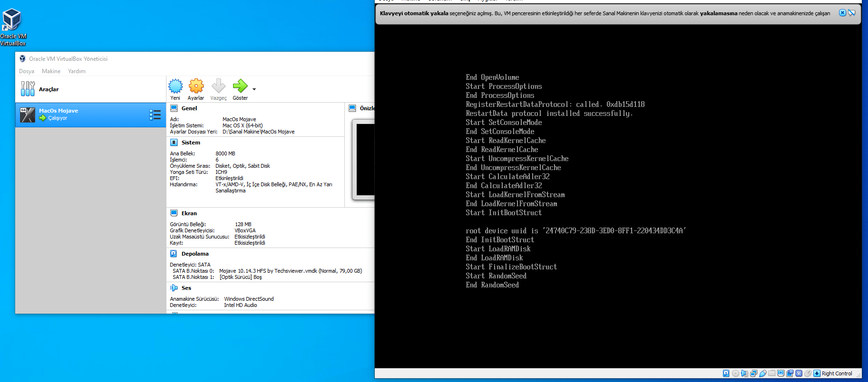Click the 'root device uuid' line in VM console

(576, 231)
